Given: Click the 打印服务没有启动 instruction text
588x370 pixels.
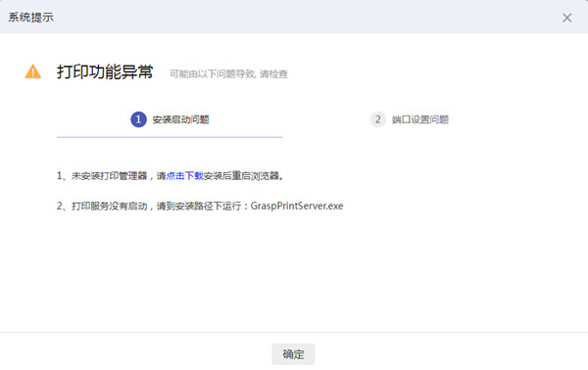Looking at the screenshot, I should (109, 206).
